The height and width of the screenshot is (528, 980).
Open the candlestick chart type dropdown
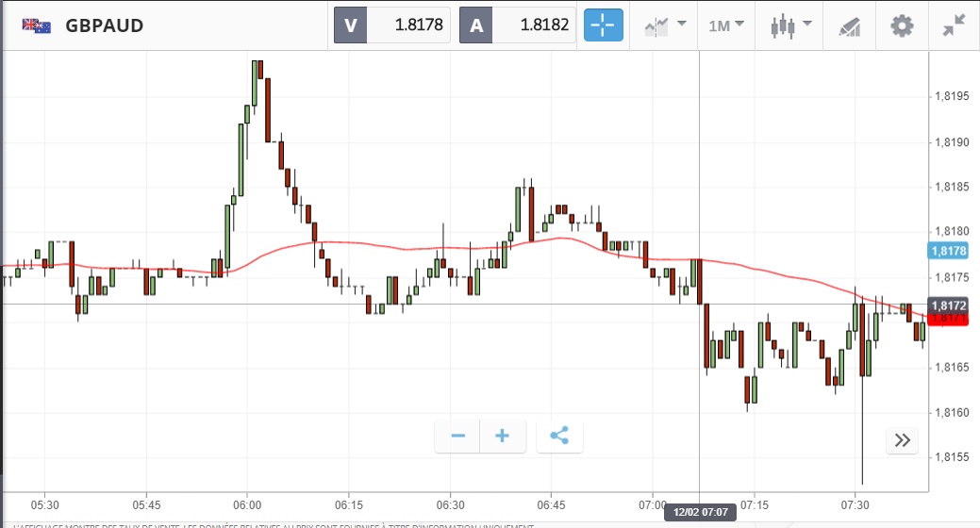[x=790, y=25]
